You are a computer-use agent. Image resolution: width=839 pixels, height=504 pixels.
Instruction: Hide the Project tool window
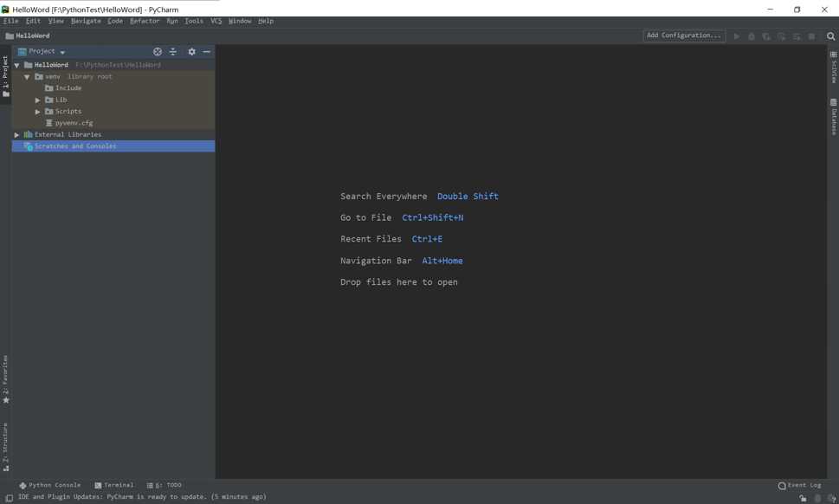click(x=207, y=51)
